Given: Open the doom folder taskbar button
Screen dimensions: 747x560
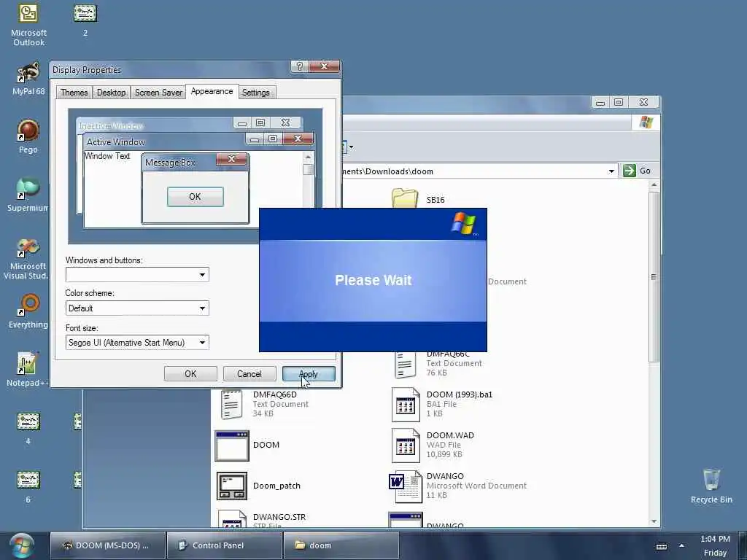Looking at the screenshot, I should click(341, 545).
